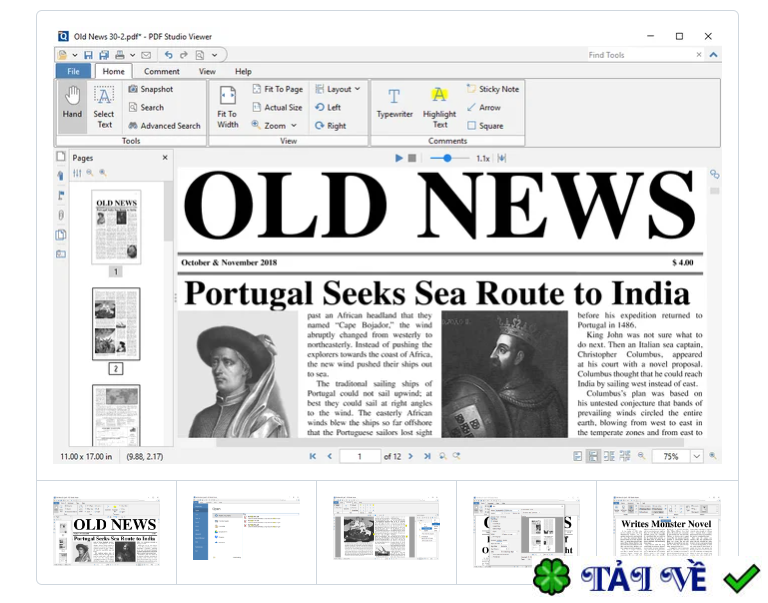Expand the open-file dropdown arrow
This screenshot has width=768, height=603.
point(75,55)
